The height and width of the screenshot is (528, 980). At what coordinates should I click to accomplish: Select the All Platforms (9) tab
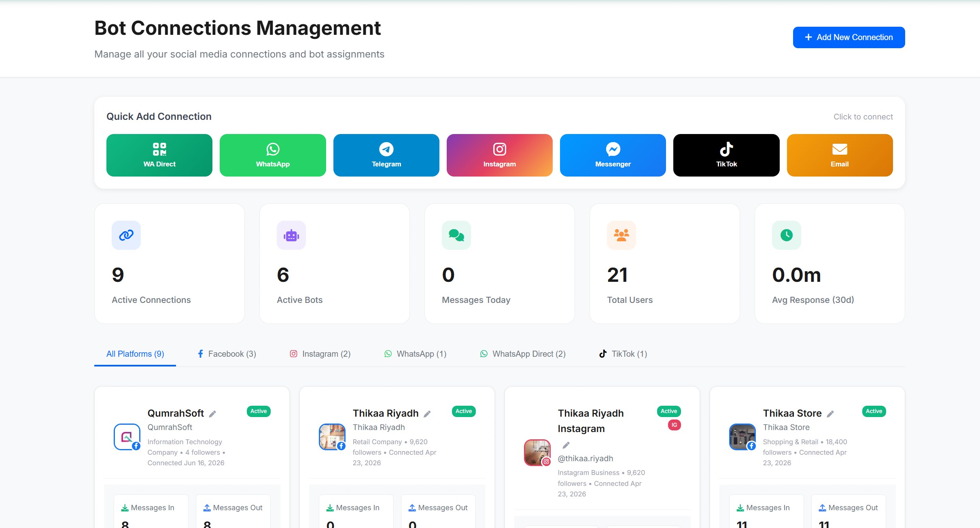[x=135, y=354]
